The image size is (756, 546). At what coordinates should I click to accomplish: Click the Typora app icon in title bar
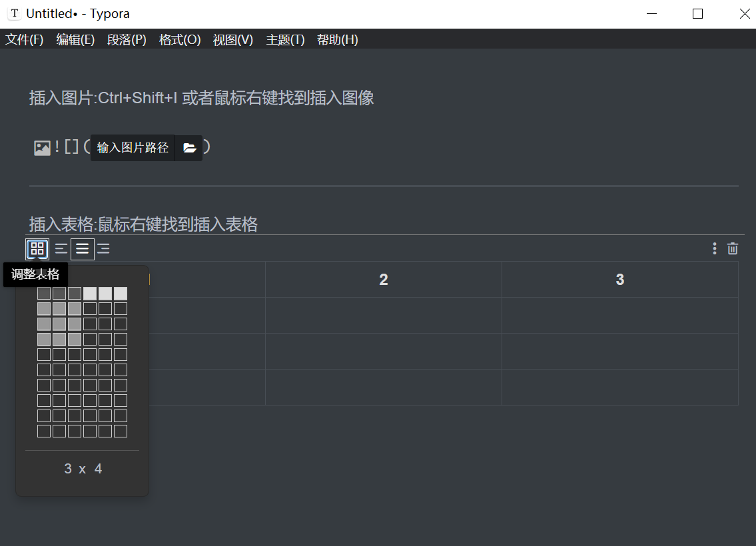click(15, 13)
